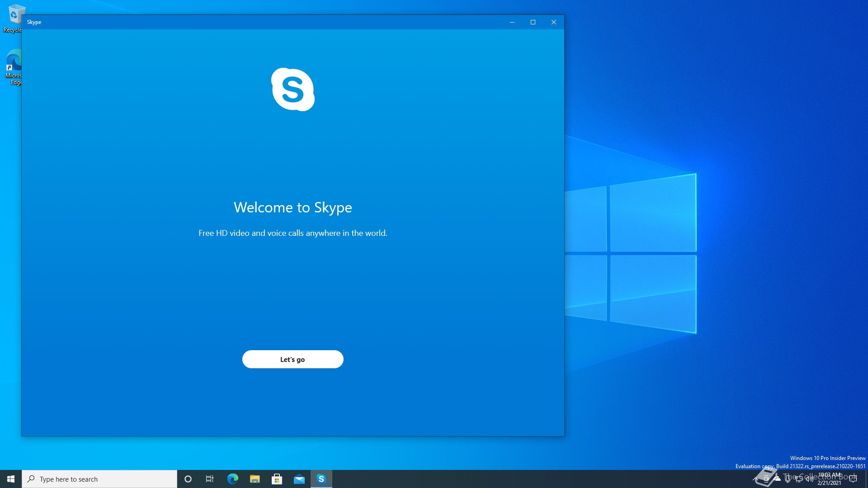The image size is (868, 488).
Task: Click the Let's go button
Action: tap(292, 359)
